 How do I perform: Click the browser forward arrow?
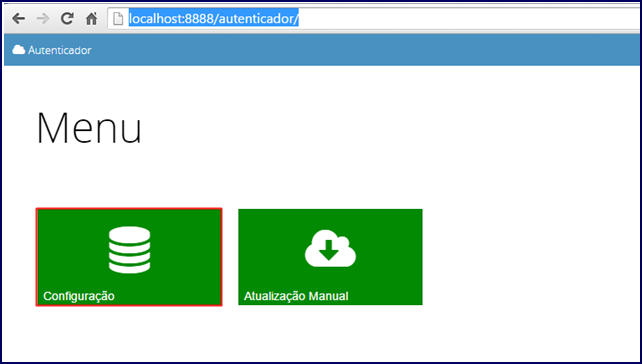pos(43,19)
